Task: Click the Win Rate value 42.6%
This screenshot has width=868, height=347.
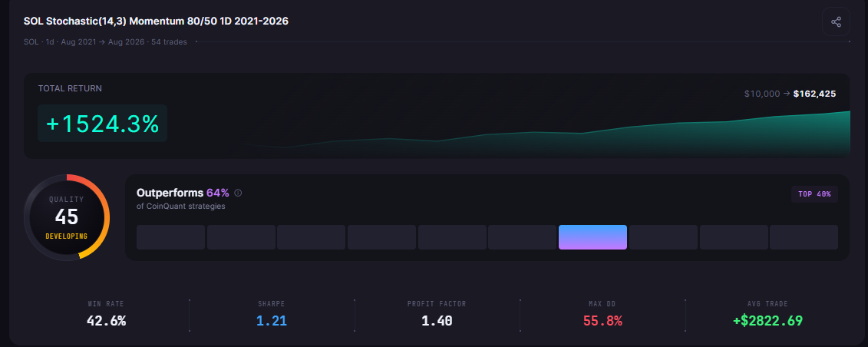Action: point(106,320)
